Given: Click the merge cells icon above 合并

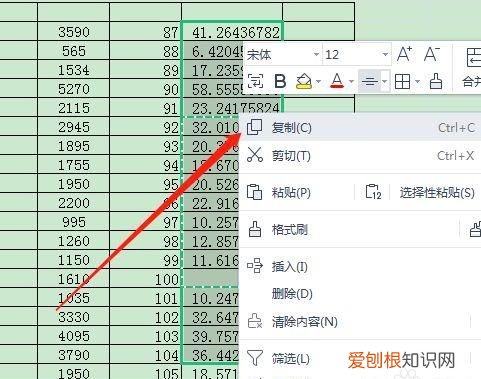Looking at the screenshot, I should pos(474,57).
